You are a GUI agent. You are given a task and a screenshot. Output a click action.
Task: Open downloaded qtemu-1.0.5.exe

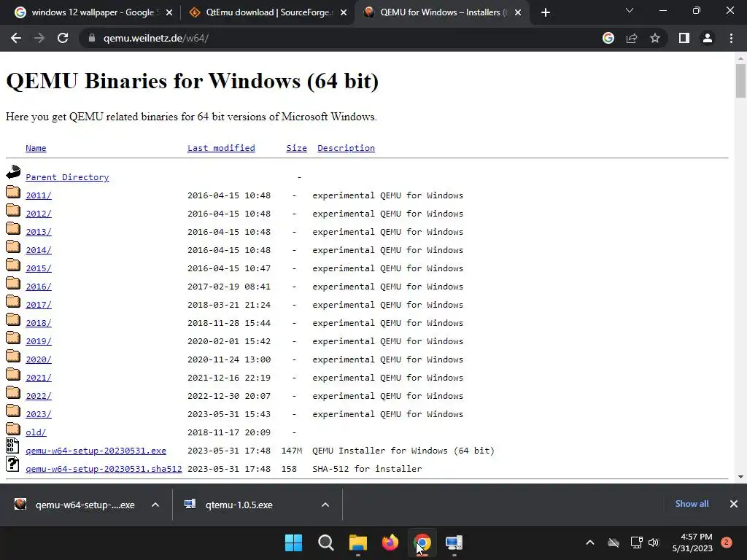228,505
